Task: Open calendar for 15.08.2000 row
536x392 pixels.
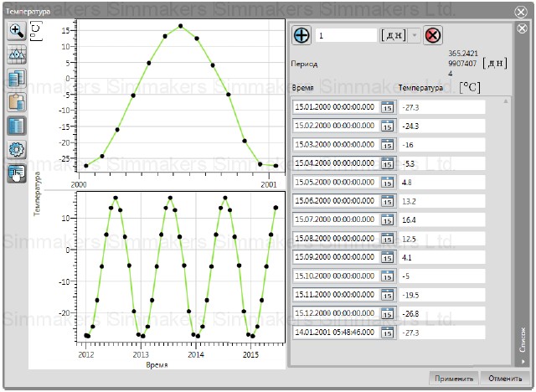Action: click(387, 239)
